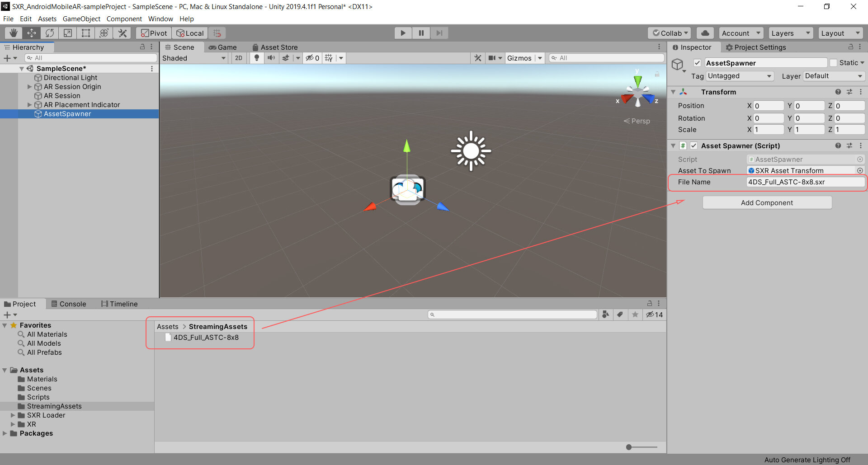Open the cloud services button
Viewport: 868px width, 465px height.
(x=705, y=33)
